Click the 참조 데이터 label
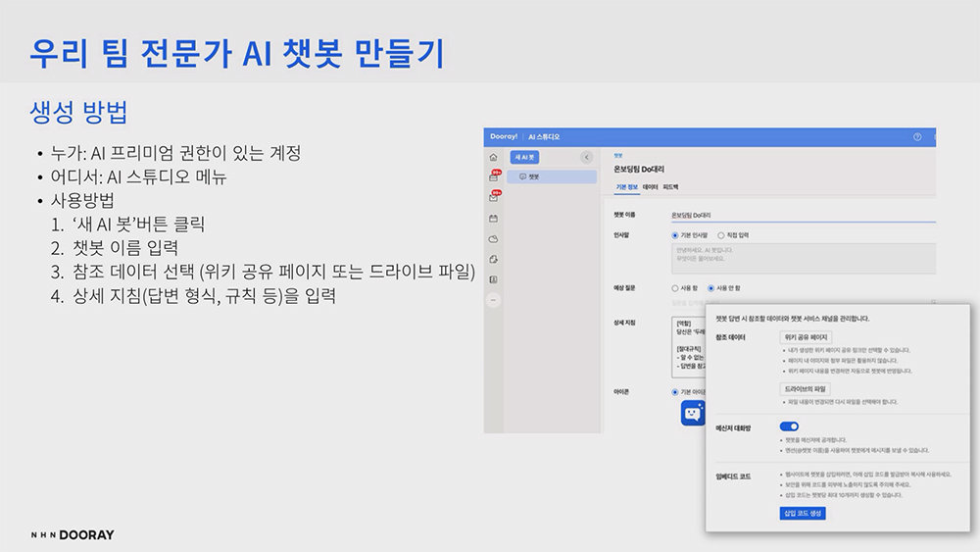Screen dimensions: 980x552 tap(730, 337)
